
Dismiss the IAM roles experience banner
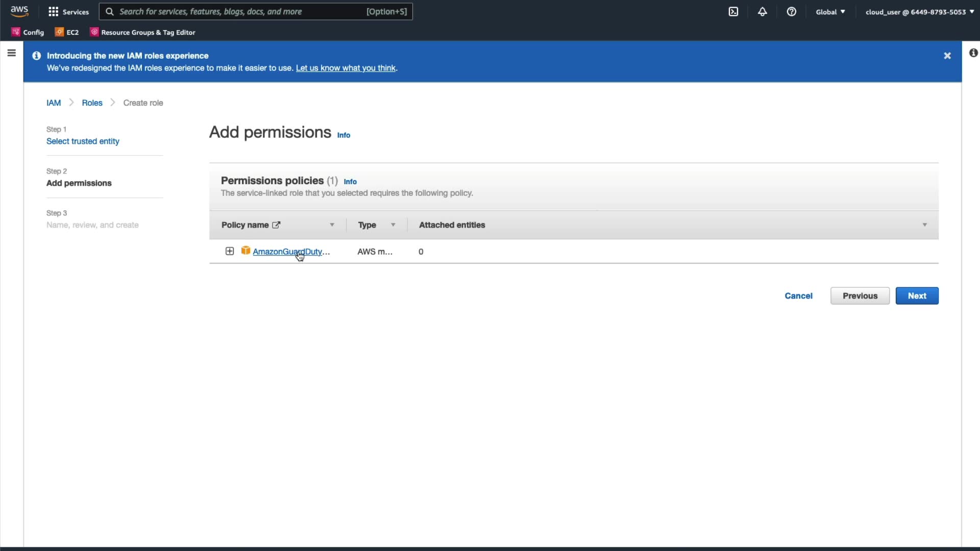(947, 56)
